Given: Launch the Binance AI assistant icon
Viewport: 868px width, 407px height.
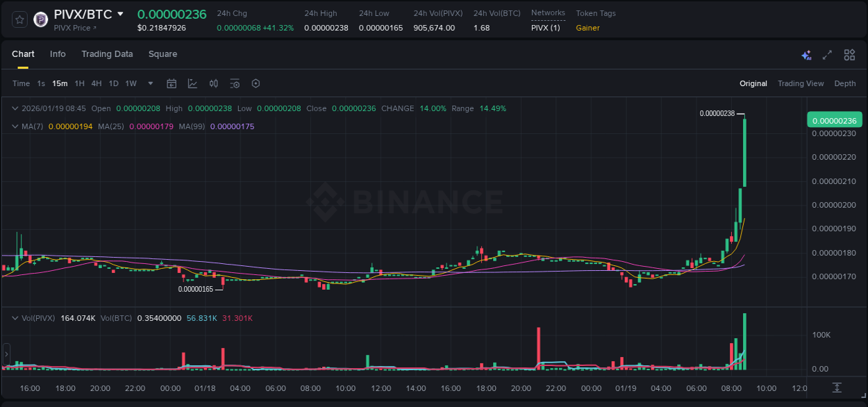Looking at the screenshot, I should 806,54.
